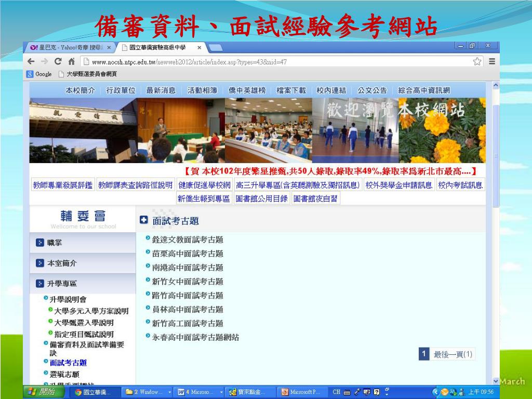Open 新竹高工面試考古題 article
The width and height of the screenshot is (532, 399).
point(187,323)
